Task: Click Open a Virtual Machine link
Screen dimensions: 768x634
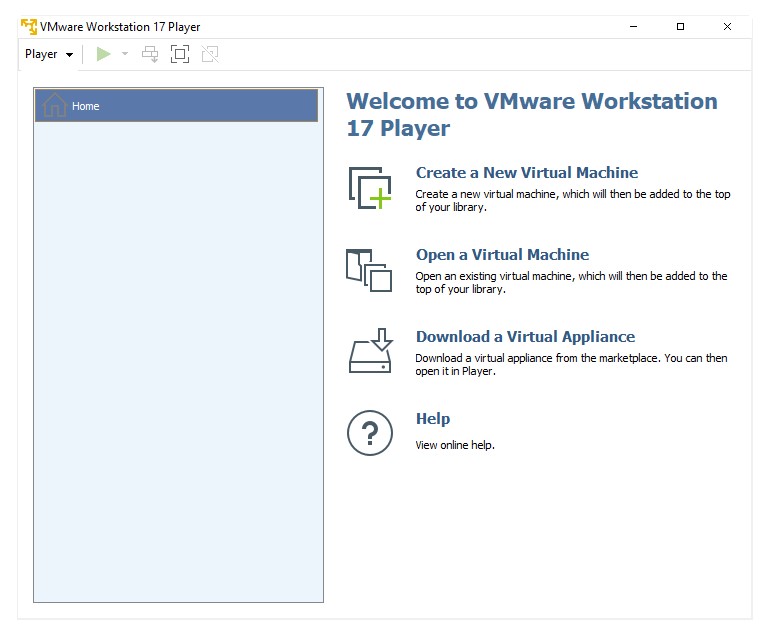Action: point(502,254)
